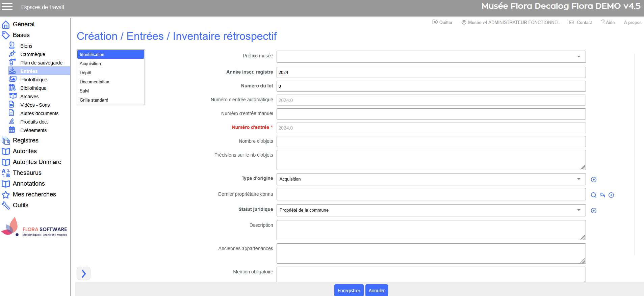
Task: Open Photothèque from the sidebar
Action: coord(33,80)
